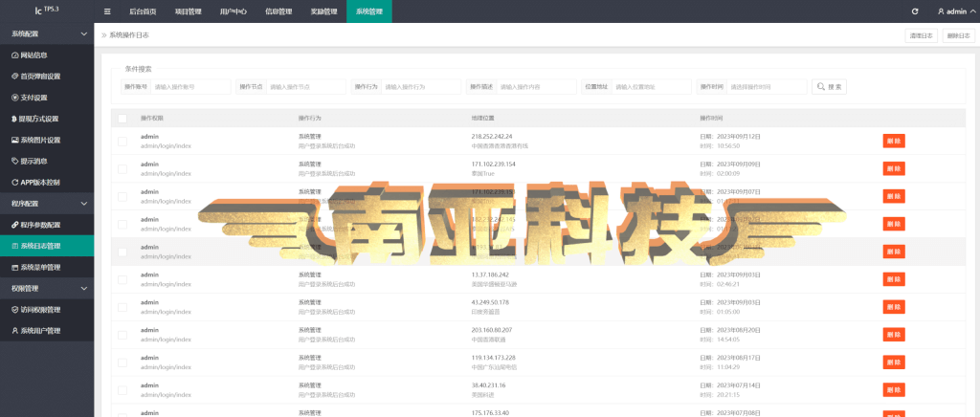Check the row with IP 171.102.239.154
Image resolution: width=980 pixels, height=417 pixels.
tap(122, 168)
